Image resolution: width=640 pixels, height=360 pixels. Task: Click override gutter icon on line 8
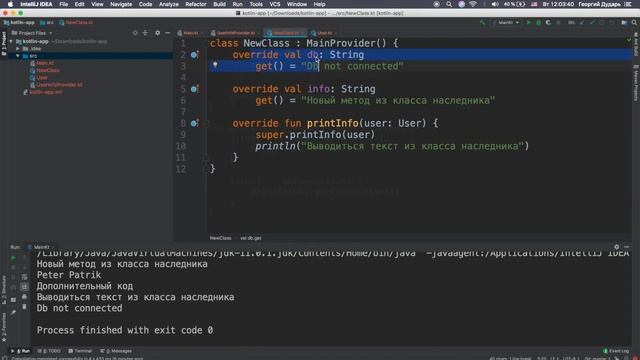[194, 123]
